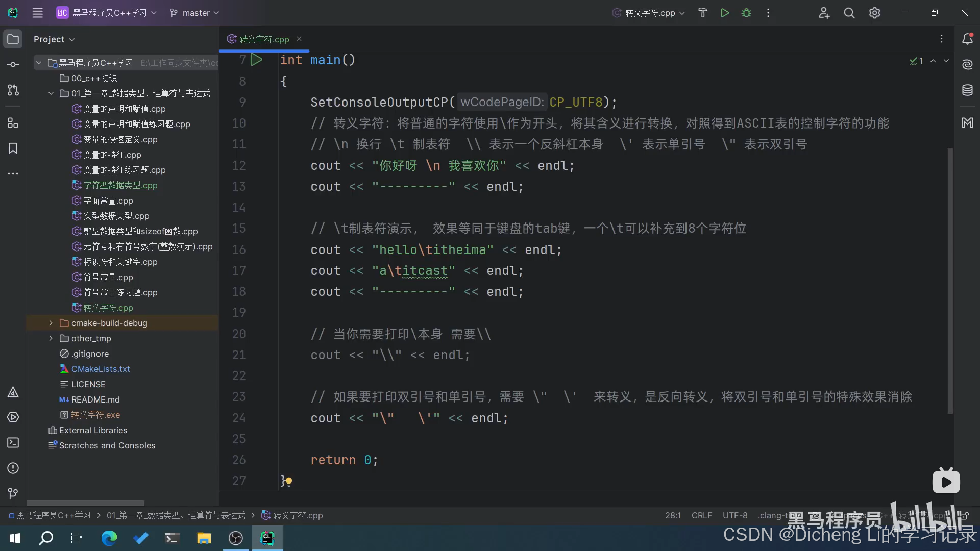Run the 转义字符.cpp configuration

724,13
